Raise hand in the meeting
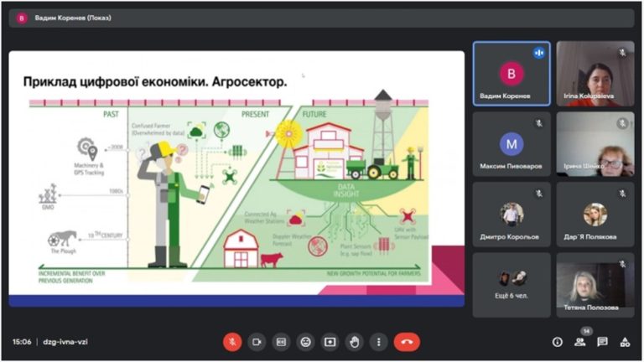The height and width of the screenshot is (362, 644). (x=355, y=342)
